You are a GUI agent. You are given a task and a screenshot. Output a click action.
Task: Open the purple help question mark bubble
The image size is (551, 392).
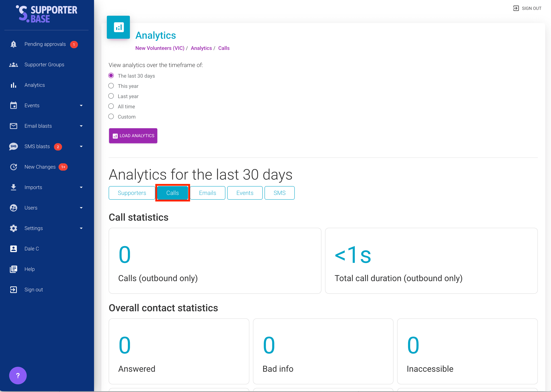tap(18, 375)
